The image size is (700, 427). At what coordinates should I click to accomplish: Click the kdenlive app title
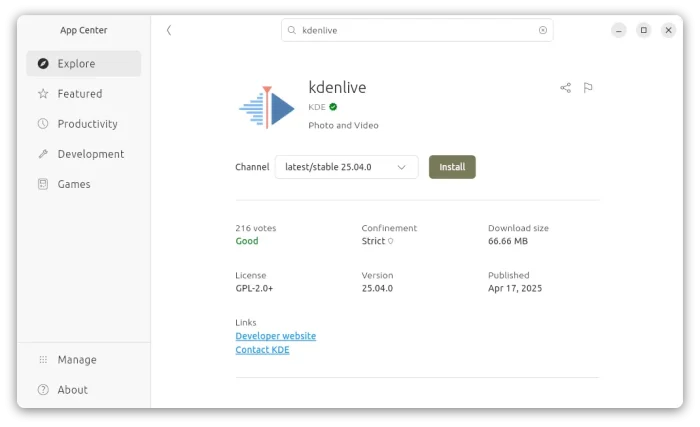click(337, 88)
